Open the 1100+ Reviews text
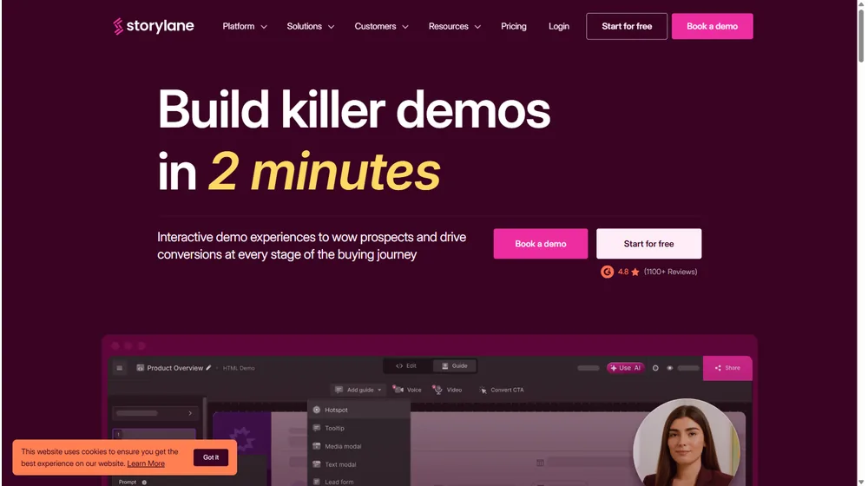Viewport: 868px width, 486px height. coord(670,272)
